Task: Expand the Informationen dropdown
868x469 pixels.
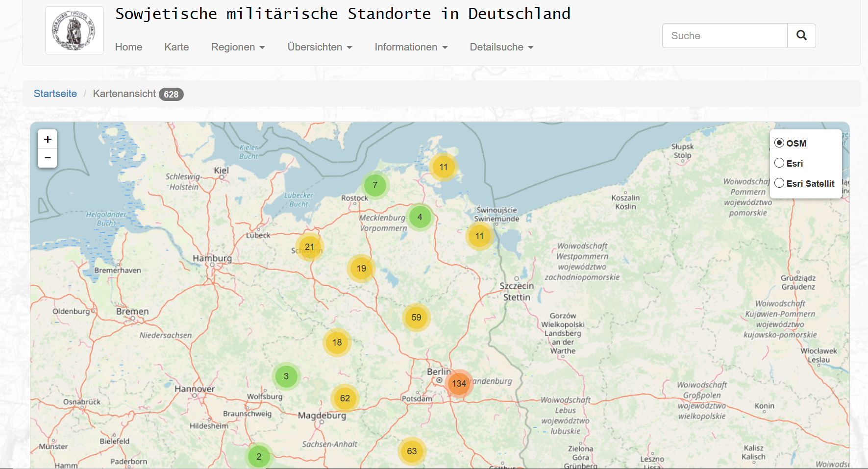Action: (411, 47)
